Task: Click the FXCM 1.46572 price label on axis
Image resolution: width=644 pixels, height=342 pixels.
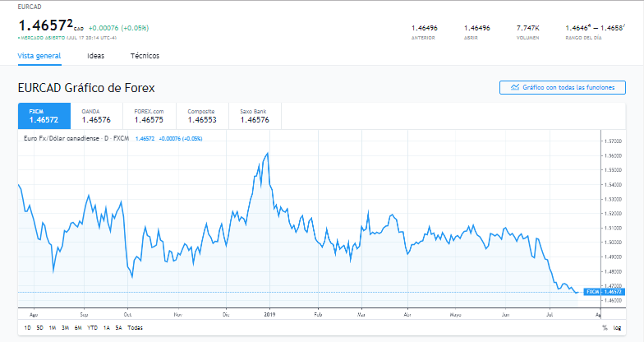Action: click(x=604, y=292)
